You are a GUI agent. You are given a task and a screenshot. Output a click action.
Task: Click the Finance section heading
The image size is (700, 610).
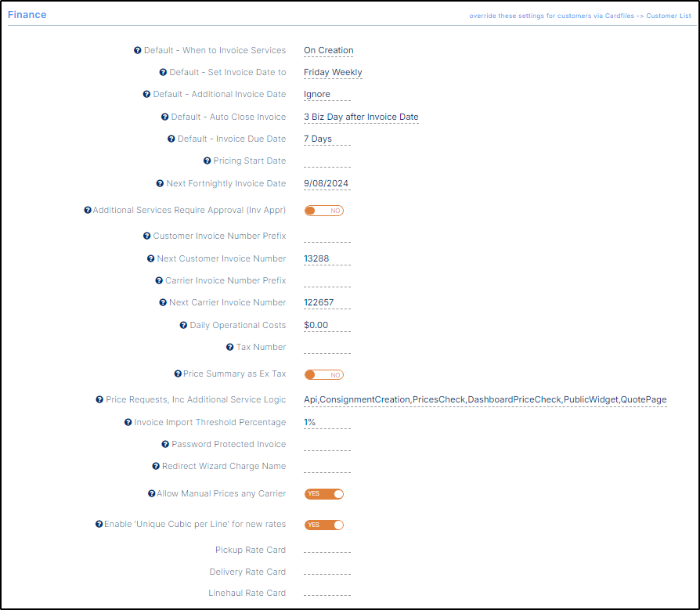click(x=27, y=15)
